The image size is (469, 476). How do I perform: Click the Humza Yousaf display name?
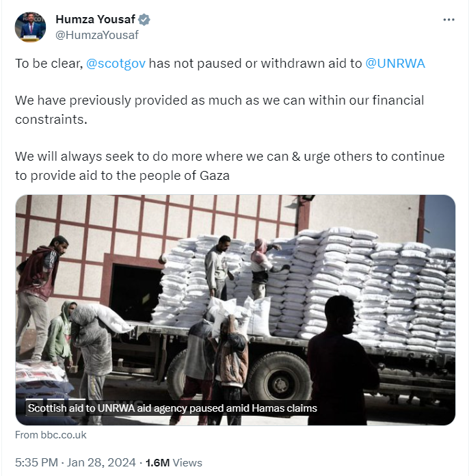(95, 19)
